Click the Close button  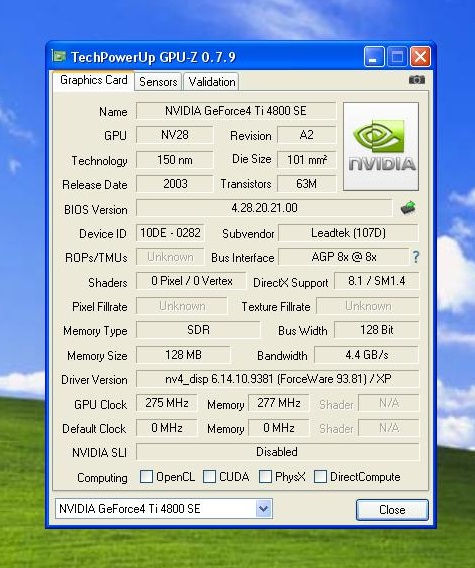[x=392, y=510]
